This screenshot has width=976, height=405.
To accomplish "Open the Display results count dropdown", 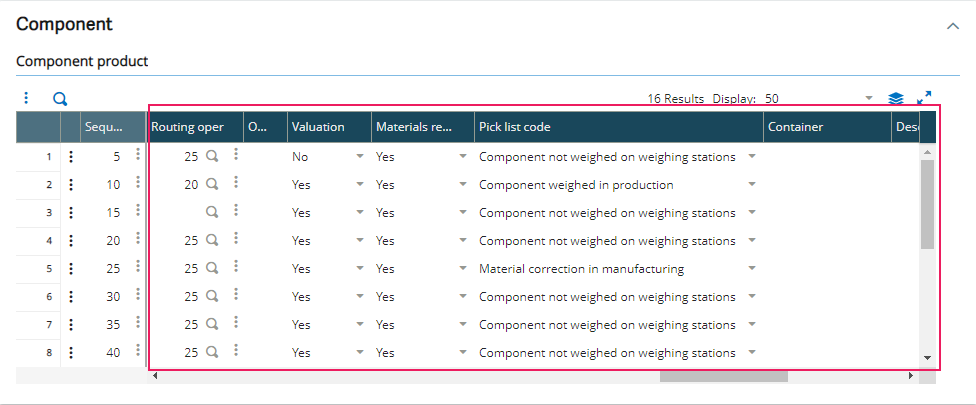I will coord(868,99).
